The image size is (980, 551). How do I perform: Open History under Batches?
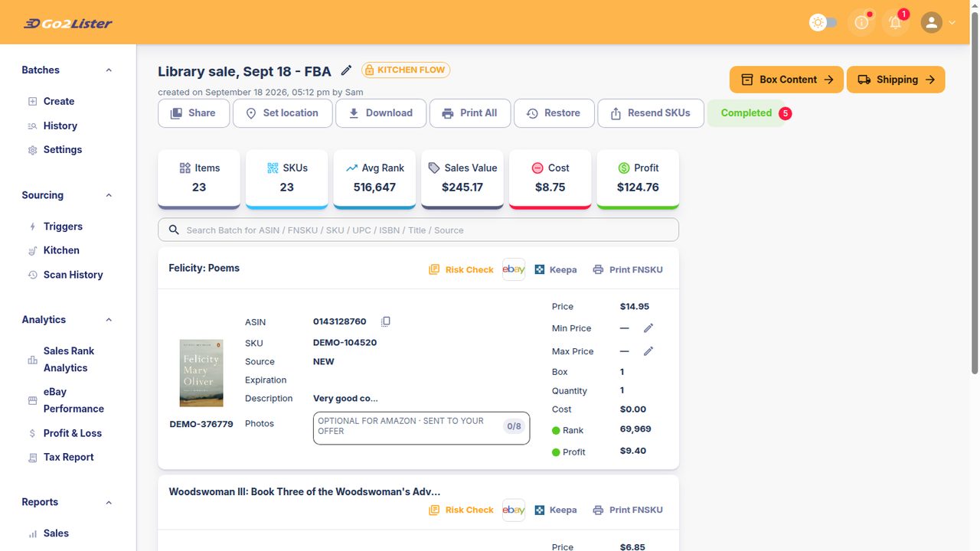point(60,126)
